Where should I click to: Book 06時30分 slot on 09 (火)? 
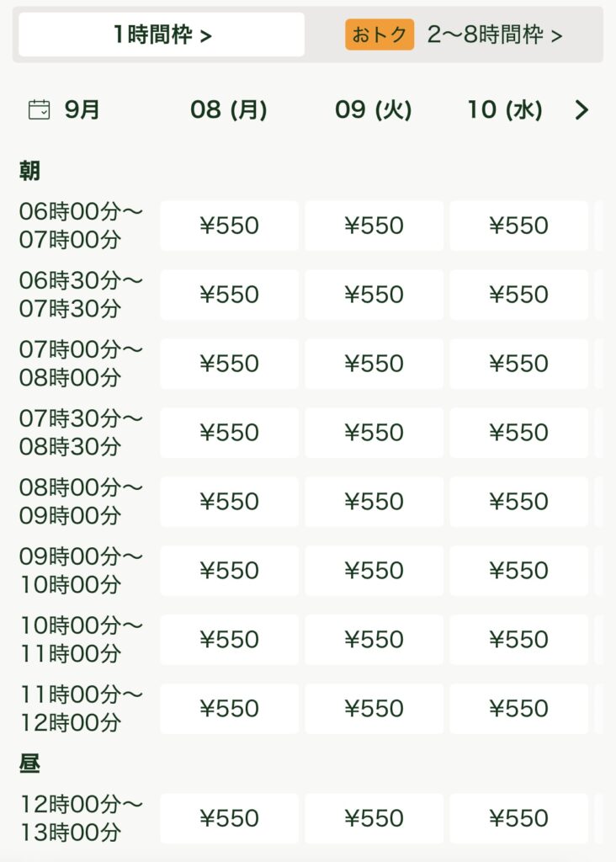(374, 295)
